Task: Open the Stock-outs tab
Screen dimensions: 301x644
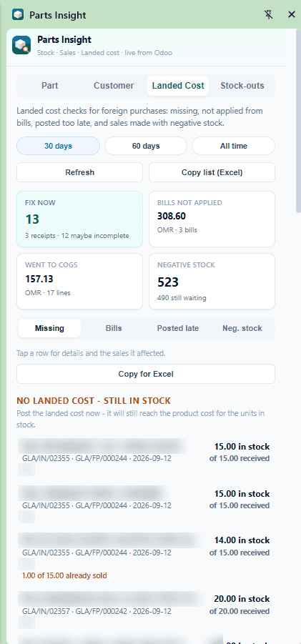Action: (242, 86)
